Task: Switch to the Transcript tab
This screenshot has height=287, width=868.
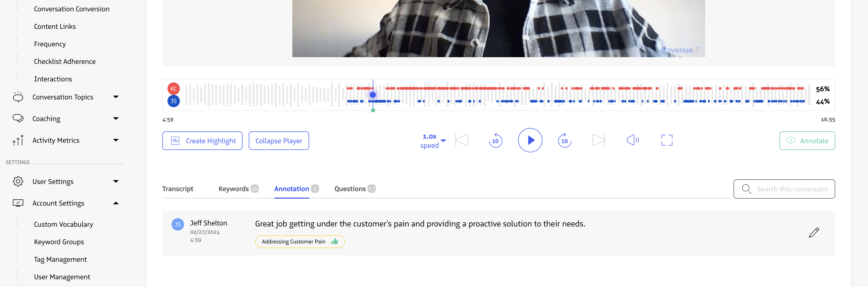Action: [178, 189]
